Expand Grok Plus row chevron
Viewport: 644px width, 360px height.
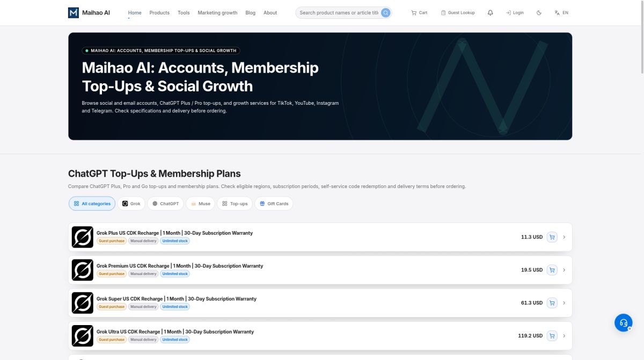(x=564, y=237)
